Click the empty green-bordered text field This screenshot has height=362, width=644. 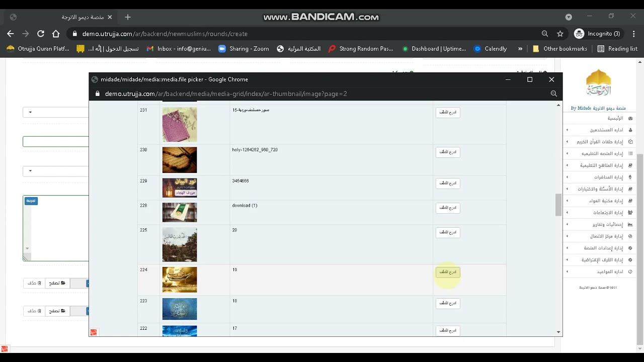(55, 142)
